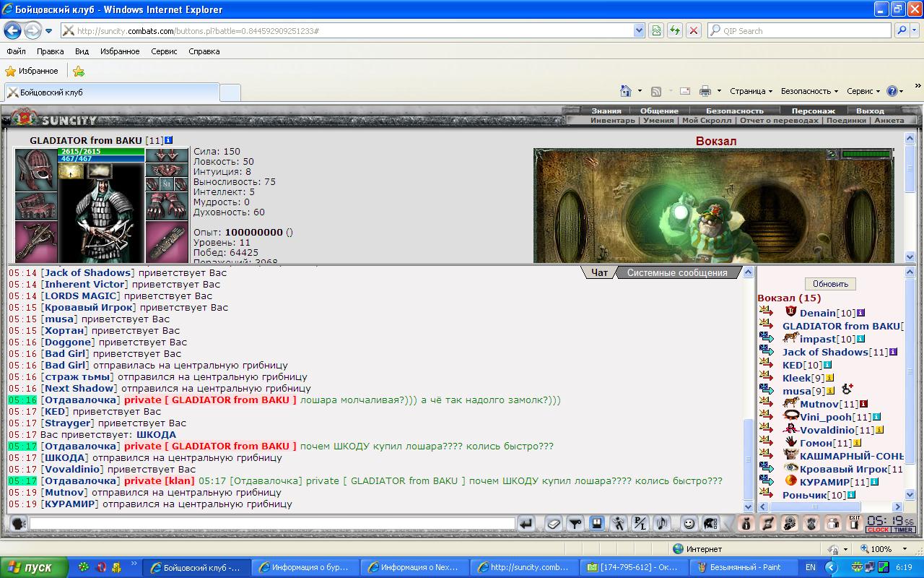Open recent pages dropdown next to Forward

pos(48,31)
